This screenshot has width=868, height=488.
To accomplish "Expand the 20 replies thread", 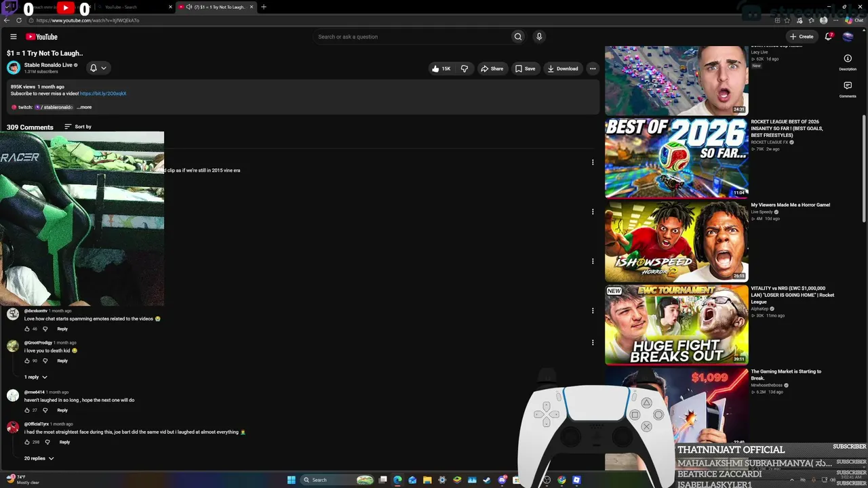I will point(39,458).
